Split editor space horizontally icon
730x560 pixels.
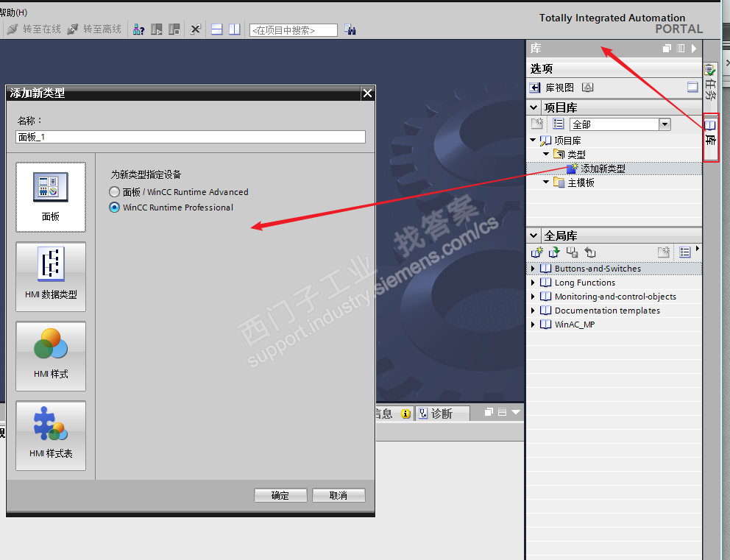(217, 29)
